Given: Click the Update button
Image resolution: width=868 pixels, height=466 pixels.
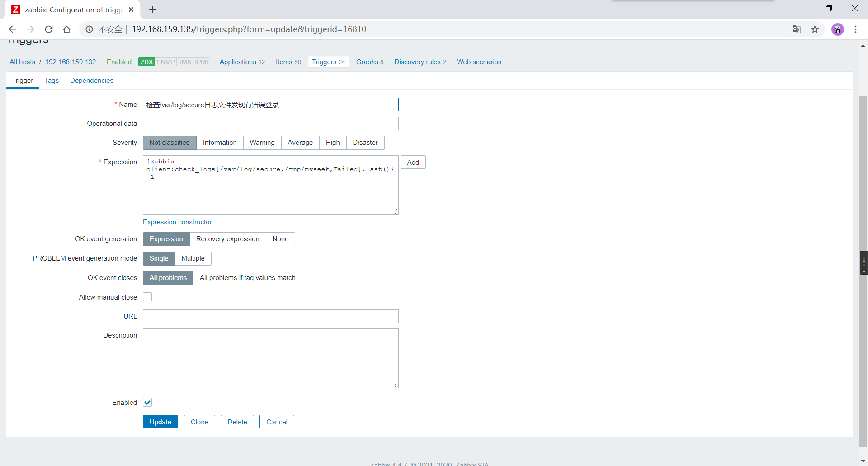Looking at the screenshot, I should [160, 422].
